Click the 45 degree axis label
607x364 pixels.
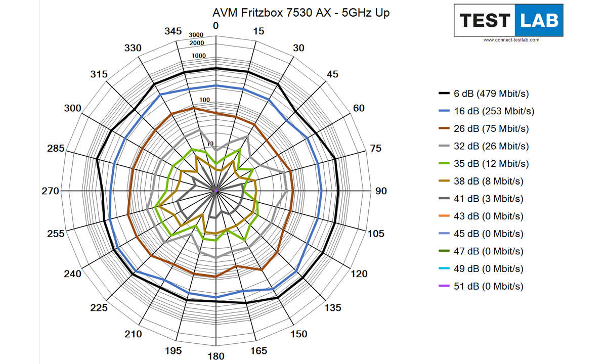pyautogui.click(x=332, y=74)
